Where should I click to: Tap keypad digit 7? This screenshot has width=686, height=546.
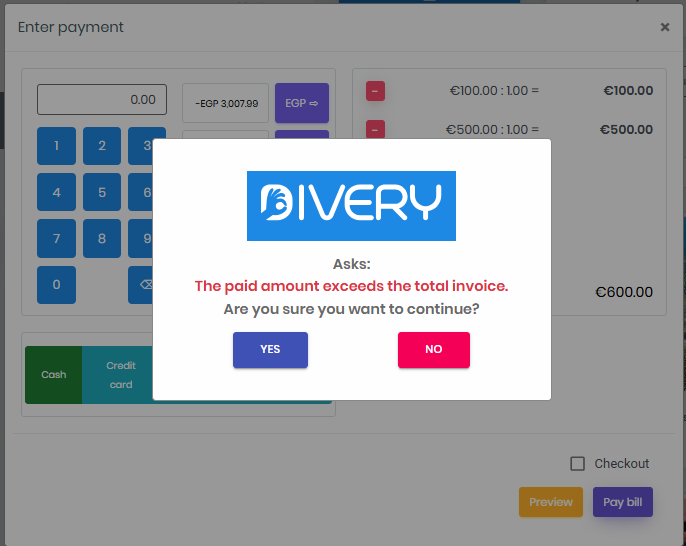pyautogui.click(x=56, y=238)
